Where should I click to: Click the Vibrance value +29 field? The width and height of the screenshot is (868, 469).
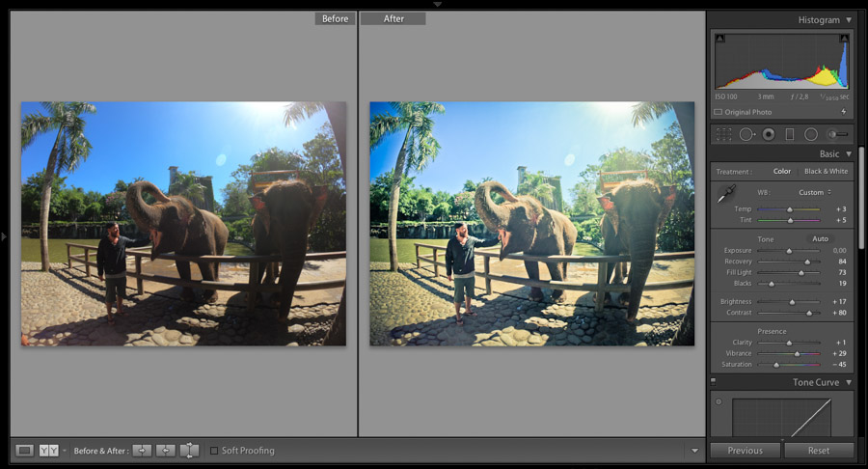click(839, 353)
